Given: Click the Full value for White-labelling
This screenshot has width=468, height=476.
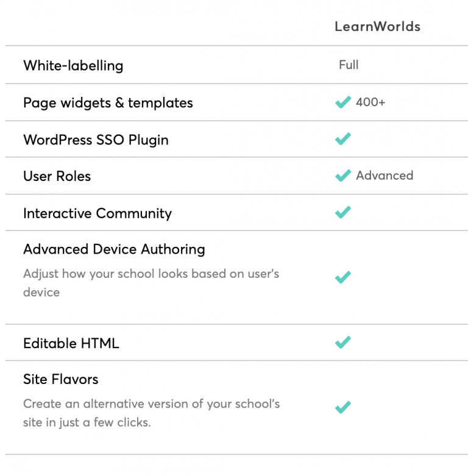Looking at the screenshot, I should click(x=349, y=65).
